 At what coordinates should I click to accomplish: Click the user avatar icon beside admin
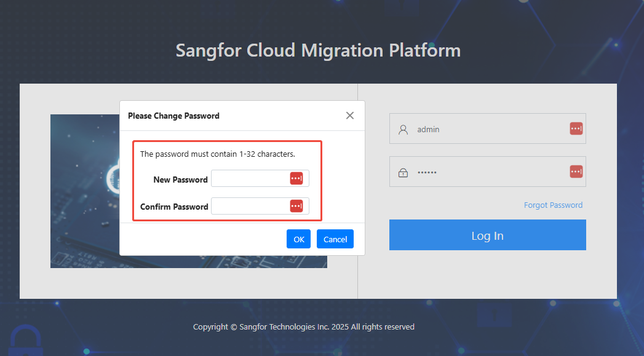[403, 130]
